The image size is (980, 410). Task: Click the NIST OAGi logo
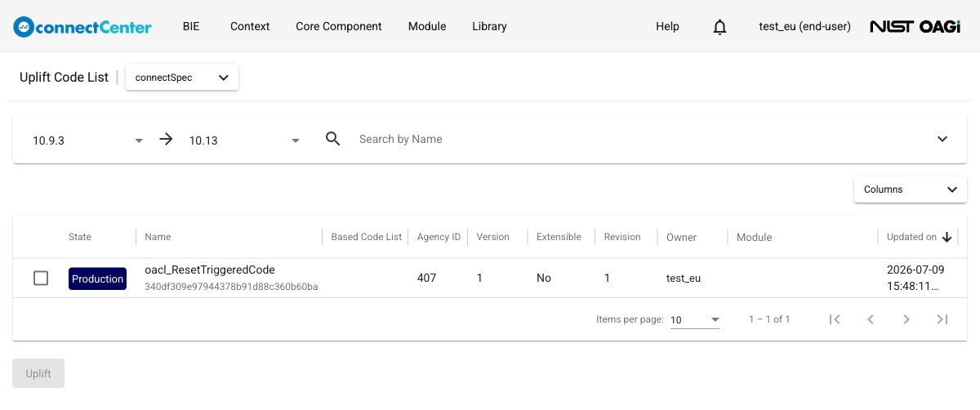(915, 26)
